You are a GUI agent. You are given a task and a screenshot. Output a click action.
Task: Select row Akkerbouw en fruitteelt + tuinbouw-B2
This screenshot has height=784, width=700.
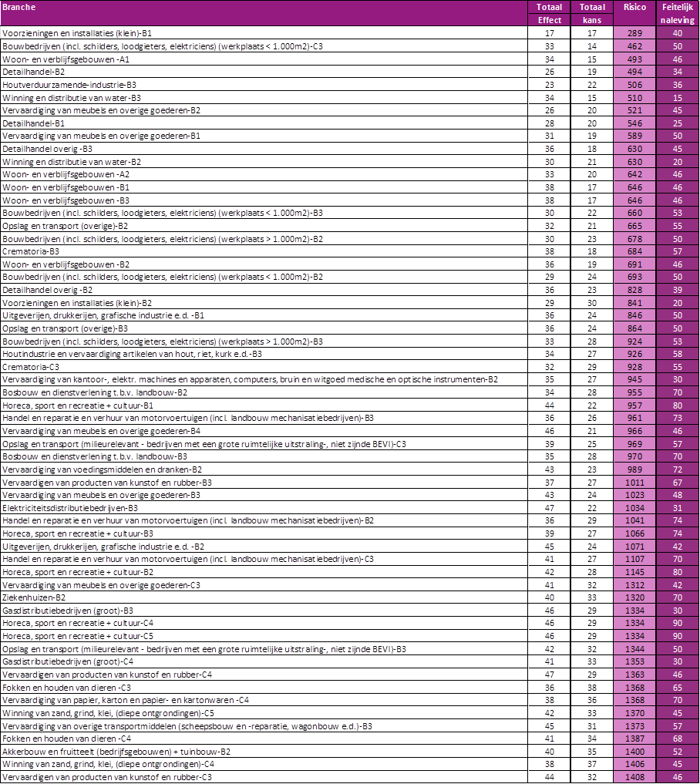(349, 752)
